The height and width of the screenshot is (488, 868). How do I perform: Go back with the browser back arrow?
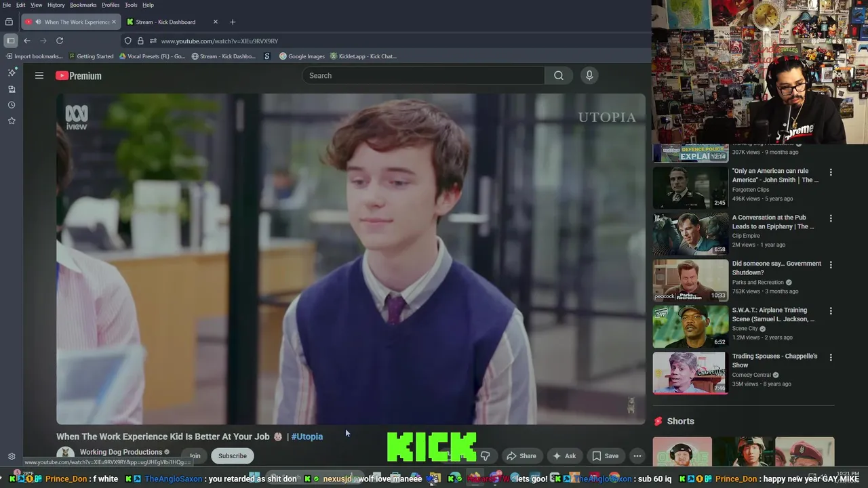(27, 41)
